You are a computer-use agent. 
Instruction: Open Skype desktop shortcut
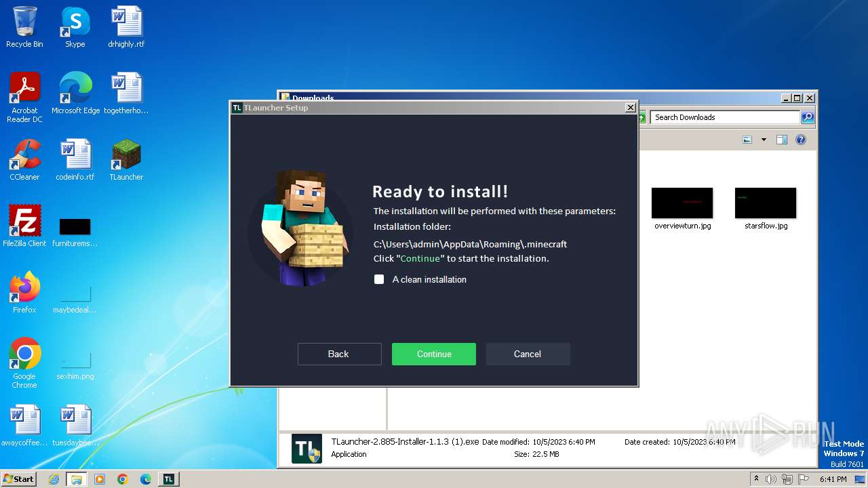75,27
